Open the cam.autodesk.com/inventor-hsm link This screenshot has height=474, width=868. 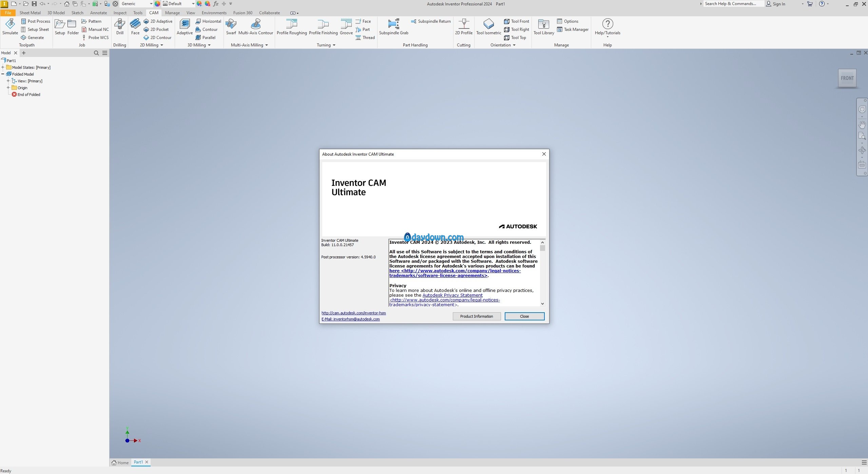353,313
